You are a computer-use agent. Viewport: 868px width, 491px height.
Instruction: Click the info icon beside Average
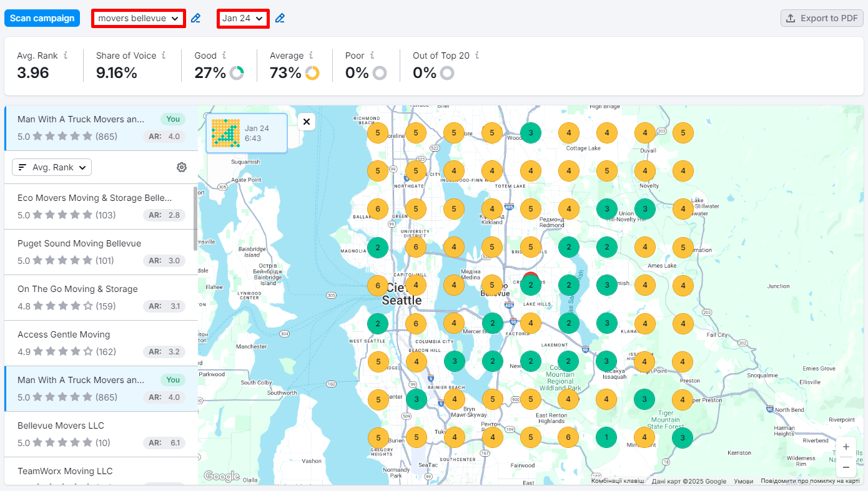[x=311, y=56]
